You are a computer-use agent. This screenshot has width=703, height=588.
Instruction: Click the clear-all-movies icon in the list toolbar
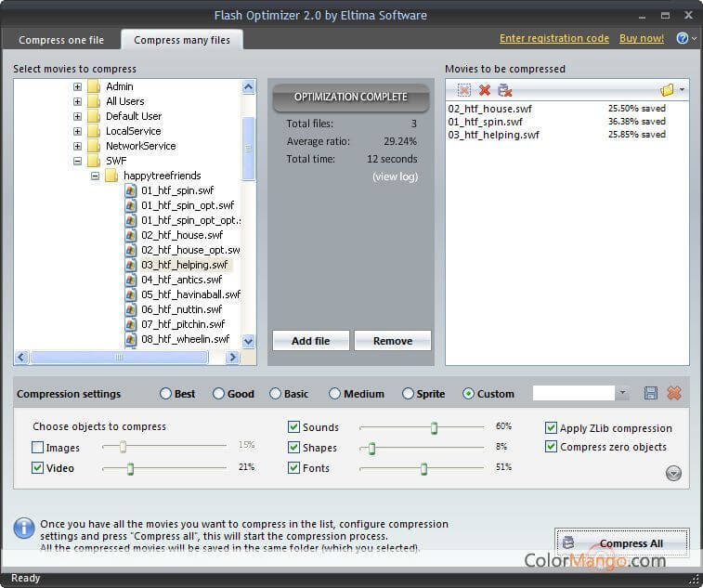coord(504,90)
